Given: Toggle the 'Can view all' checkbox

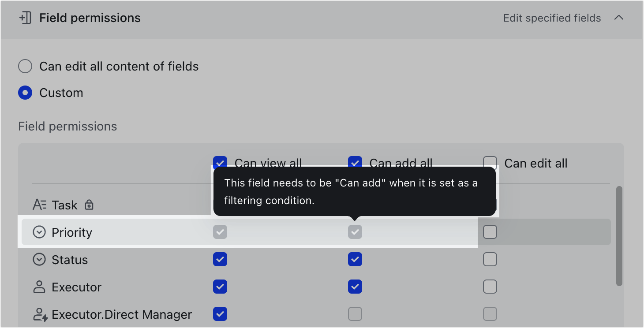Looking at the screenshot, I should 220,162.
